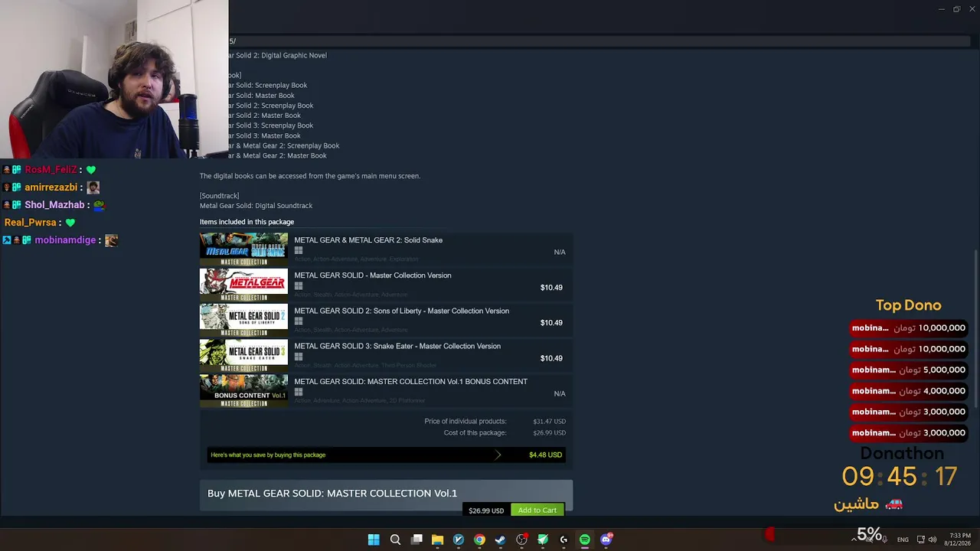980x551 pixels.
Task: Click the network icon in the system tray
Action: pyautogui.click(x=920, y=540)
